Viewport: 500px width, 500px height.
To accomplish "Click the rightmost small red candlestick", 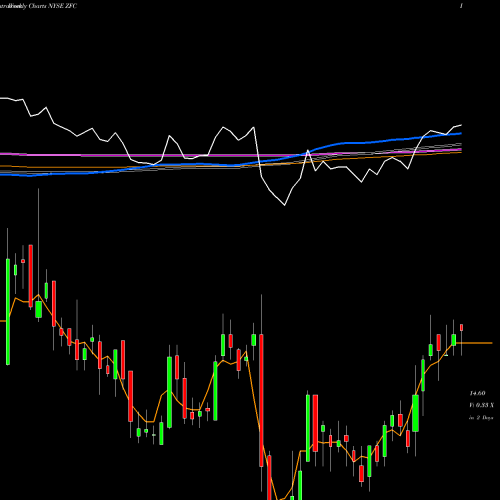I will (462, 327).
